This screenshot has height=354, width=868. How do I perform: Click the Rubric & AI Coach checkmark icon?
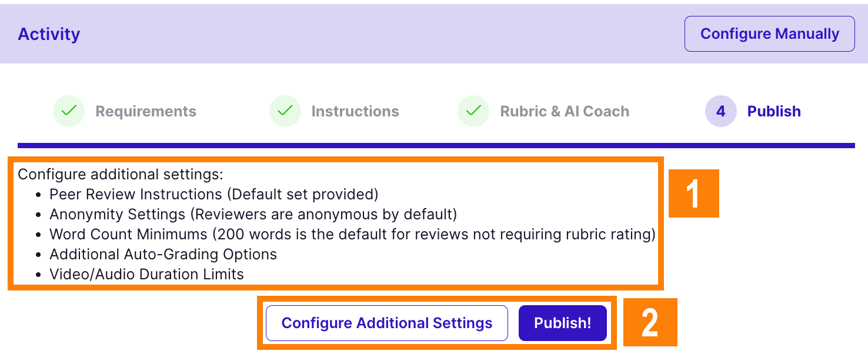click(473, 111)
